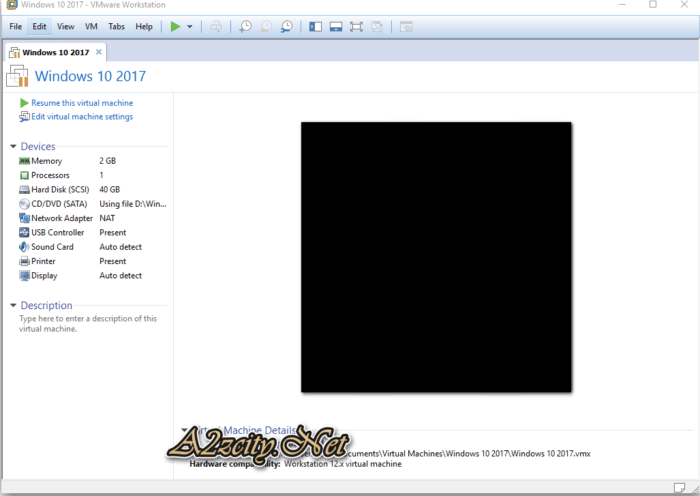Open the power options dropdown arrow
Viewport: 700px width, 496px height.
190,27
